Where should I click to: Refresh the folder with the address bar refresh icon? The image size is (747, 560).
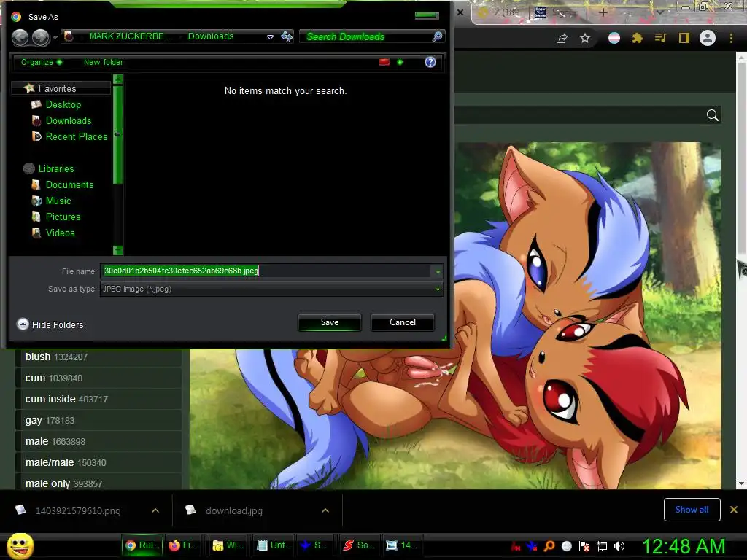click(286, 36)
